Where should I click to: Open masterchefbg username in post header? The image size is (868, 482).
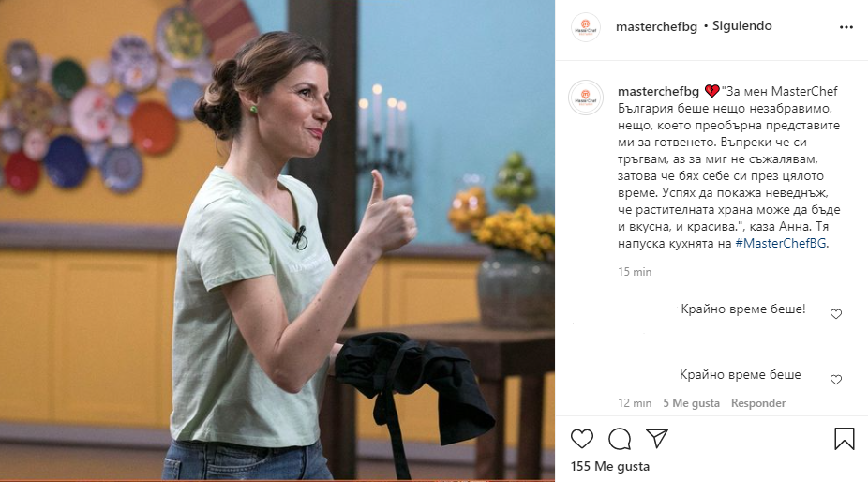[656, 26]
